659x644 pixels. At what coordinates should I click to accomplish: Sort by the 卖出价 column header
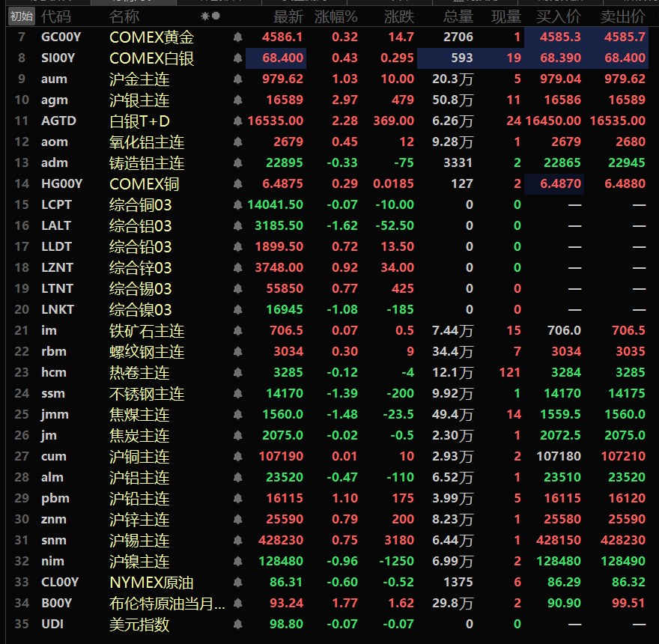point(623,16)
